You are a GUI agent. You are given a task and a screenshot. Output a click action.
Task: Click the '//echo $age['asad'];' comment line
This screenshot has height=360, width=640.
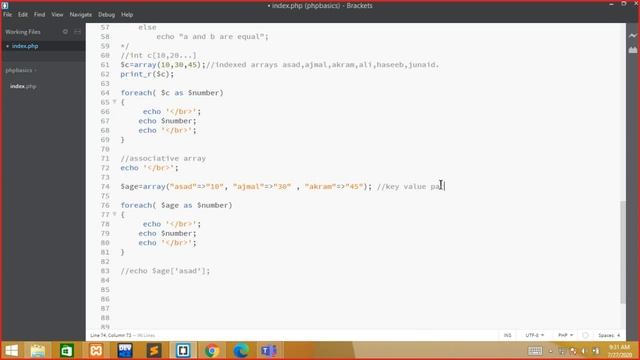tap(165, 271)
